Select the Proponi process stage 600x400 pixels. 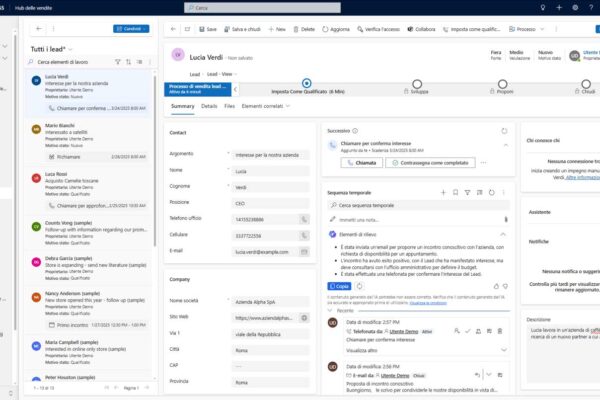[x=502, y=84]
